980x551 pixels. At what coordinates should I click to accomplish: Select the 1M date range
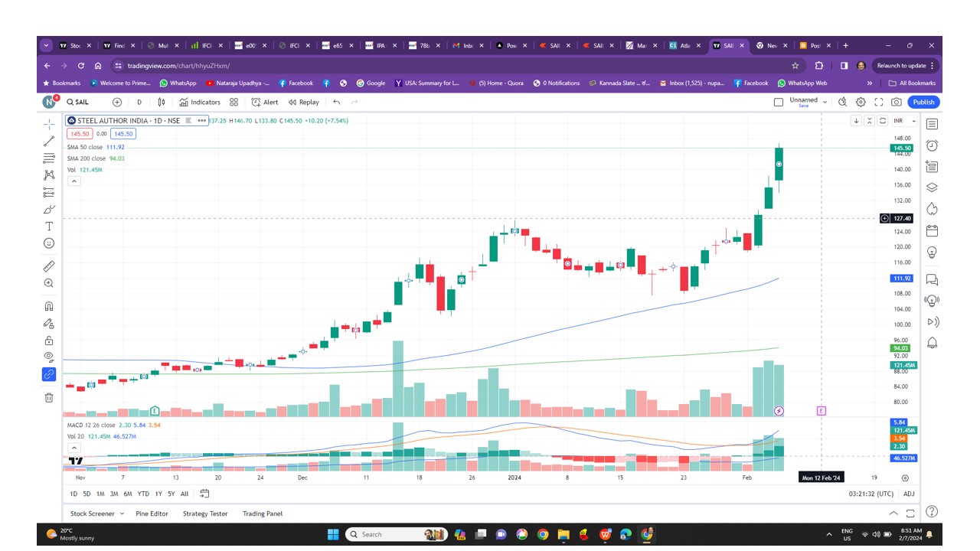coord(100,494)
